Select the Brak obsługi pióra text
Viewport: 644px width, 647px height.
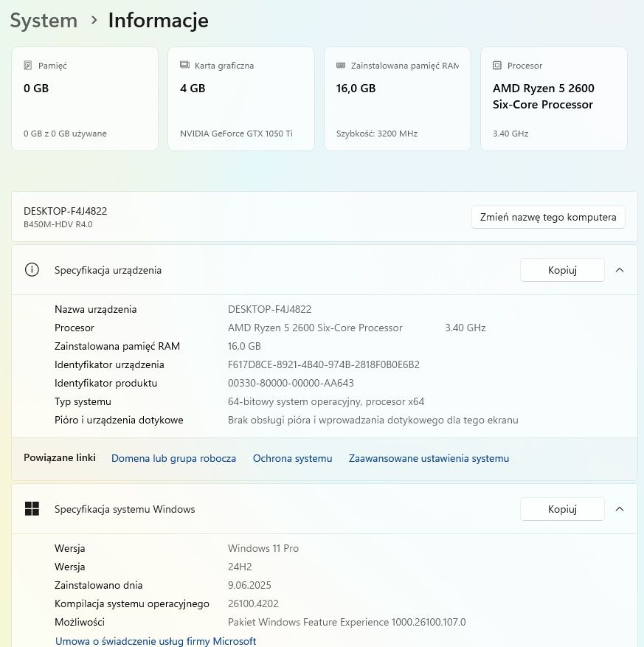pyautogui.click(x=373, y=420)
